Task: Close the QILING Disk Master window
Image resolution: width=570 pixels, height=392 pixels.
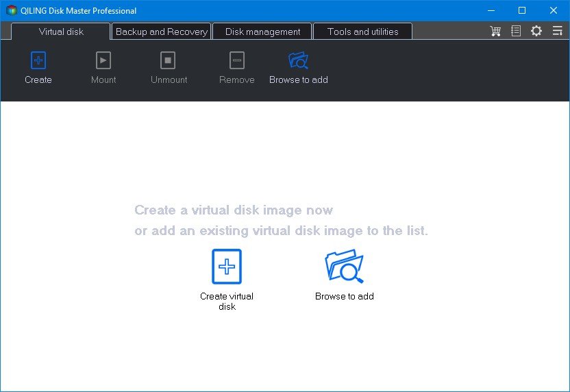Action: coord(554,10)
